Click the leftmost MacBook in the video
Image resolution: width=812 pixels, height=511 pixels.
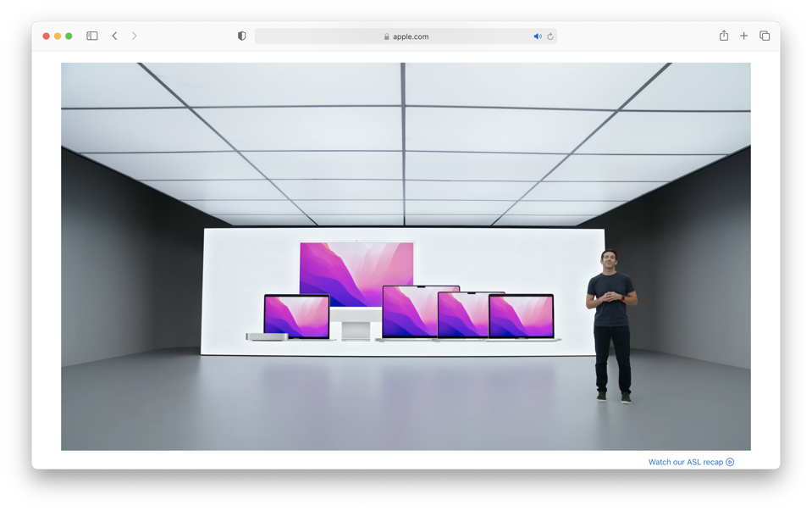click(x=296, y=316)
